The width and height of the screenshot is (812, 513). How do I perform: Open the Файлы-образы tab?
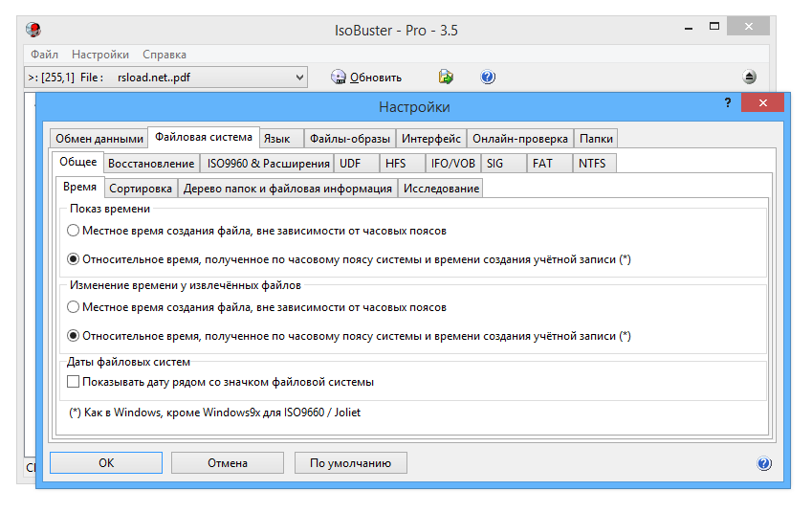click(350, 139)
